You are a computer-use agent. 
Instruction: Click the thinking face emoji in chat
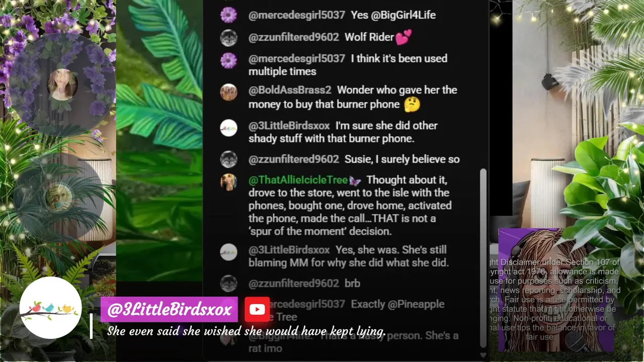click(x=412, y=105)
